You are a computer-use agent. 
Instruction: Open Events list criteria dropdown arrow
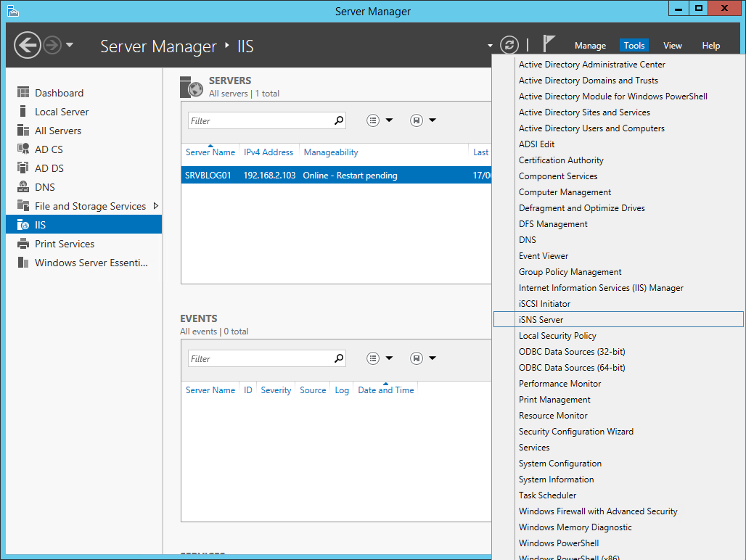(x=389, y=358)
